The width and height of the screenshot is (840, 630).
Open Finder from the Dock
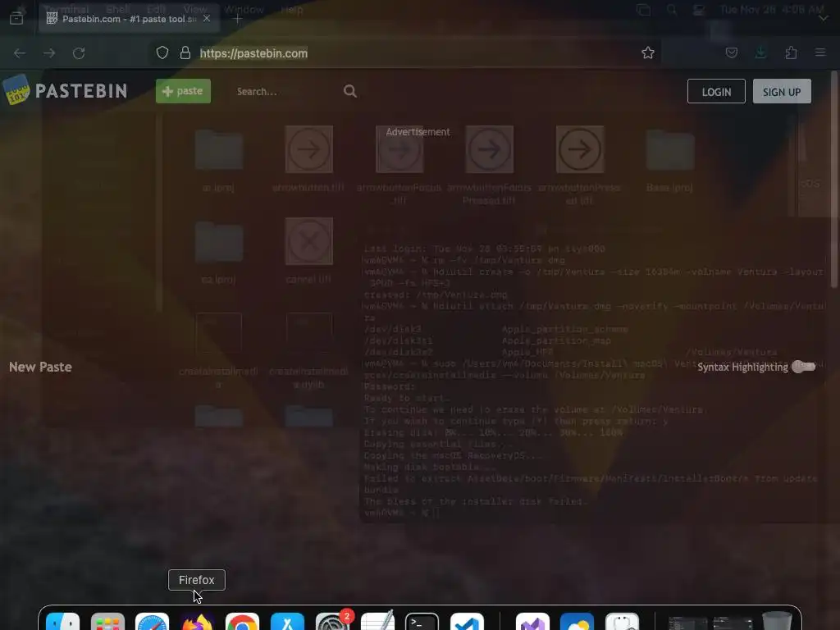coord(62,623)
